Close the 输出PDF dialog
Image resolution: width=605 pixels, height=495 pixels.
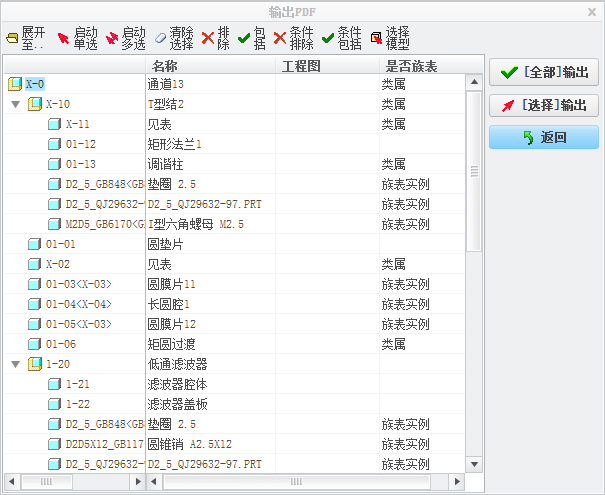pyautogui.click(x=592, y=12)
